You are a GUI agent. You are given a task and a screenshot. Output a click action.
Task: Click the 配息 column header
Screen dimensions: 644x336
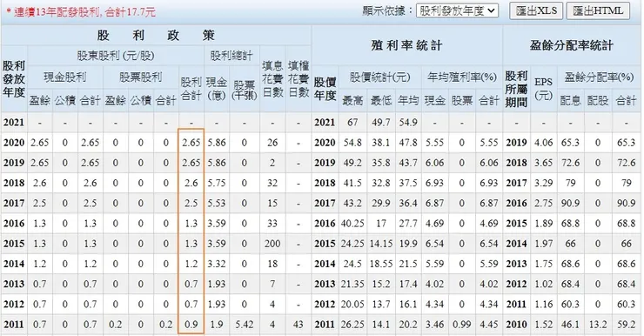click(x=571, y=101)
